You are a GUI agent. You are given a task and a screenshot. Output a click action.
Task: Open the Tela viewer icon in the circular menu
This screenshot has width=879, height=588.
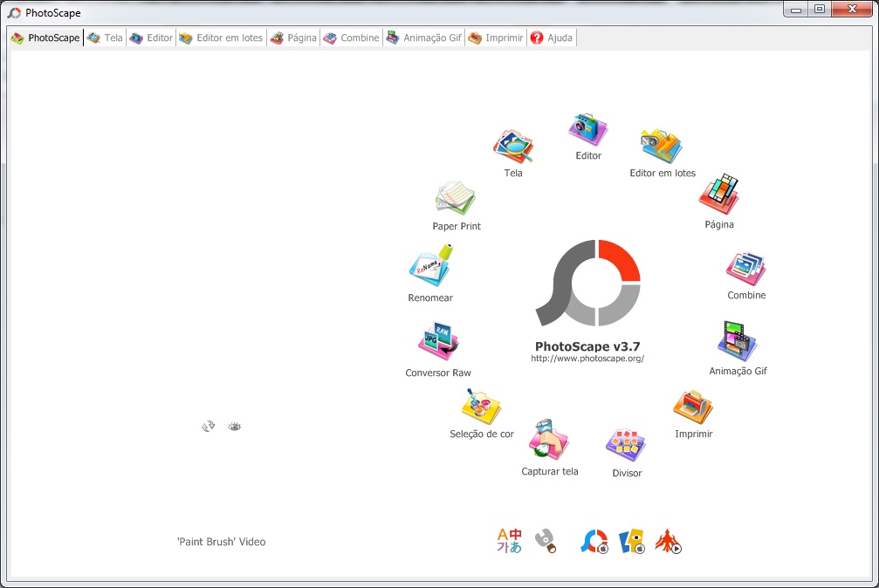513,147
